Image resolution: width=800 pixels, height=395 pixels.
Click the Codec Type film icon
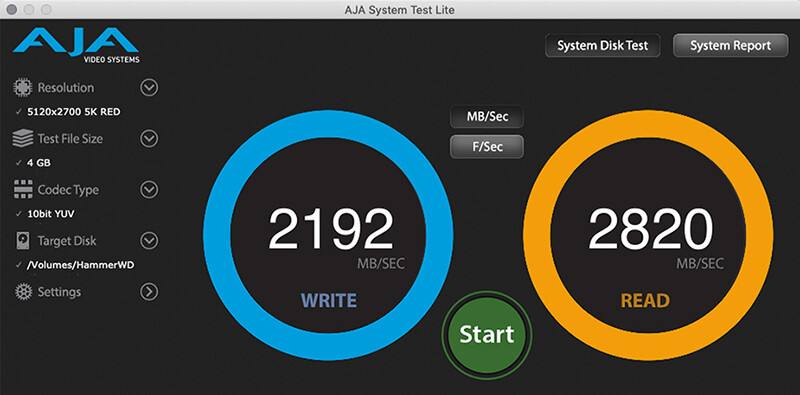pos(22,189)
